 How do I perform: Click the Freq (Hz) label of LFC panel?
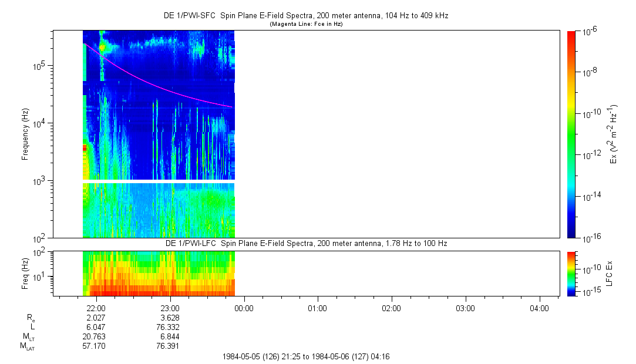[x=25, y=274]
